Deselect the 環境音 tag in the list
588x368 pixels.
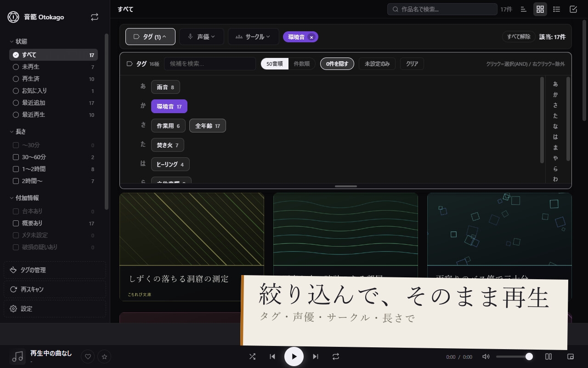pyautogui.click(x=169, y=106)
